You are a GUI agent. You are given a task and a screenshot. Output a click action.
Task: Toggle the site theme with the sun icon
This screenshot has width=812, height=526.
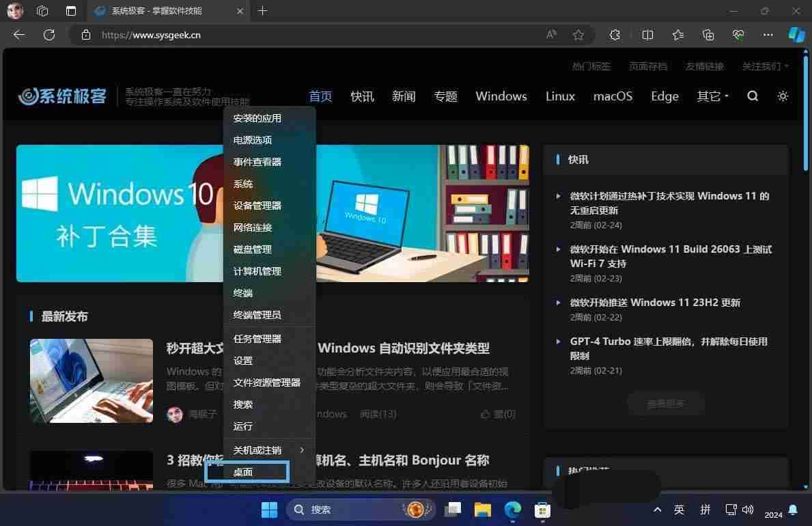point(783,96)
